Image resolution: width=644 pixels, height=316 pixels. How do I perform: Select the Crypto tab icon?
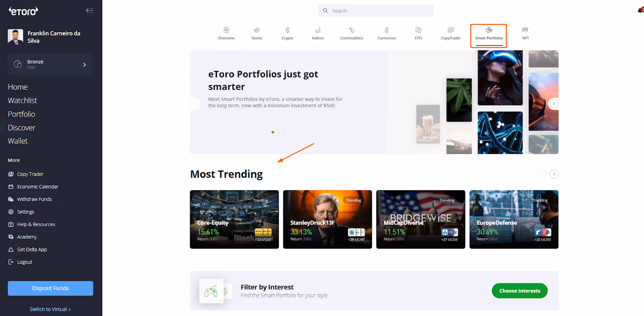(287, 30)
